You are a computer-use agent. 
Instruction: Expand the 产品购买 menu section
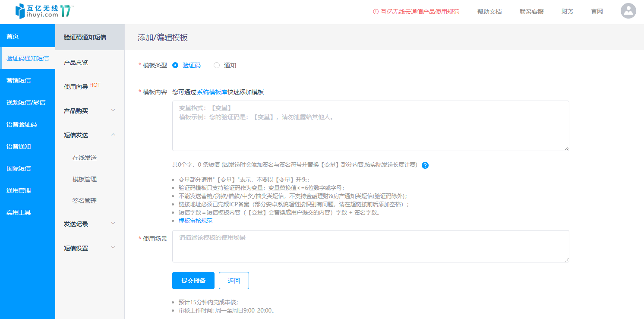click(x=89, y=111)
